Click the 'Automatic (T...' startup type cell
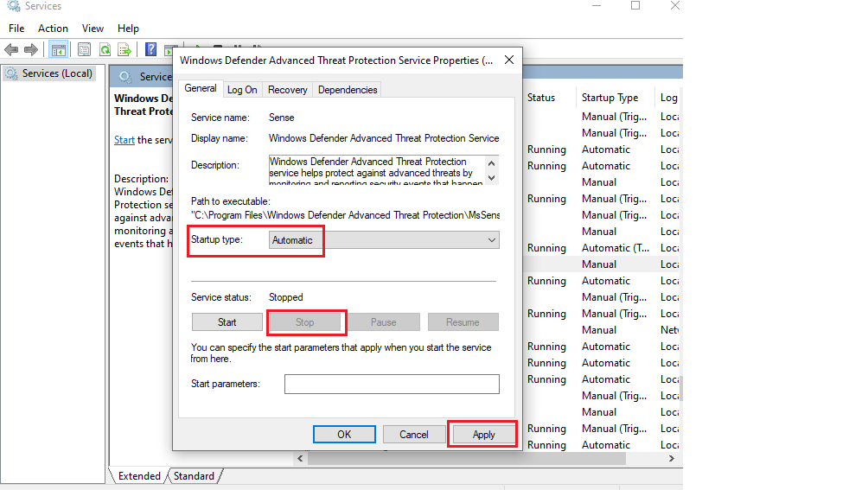The image size is (868, 490). (616, 248)
